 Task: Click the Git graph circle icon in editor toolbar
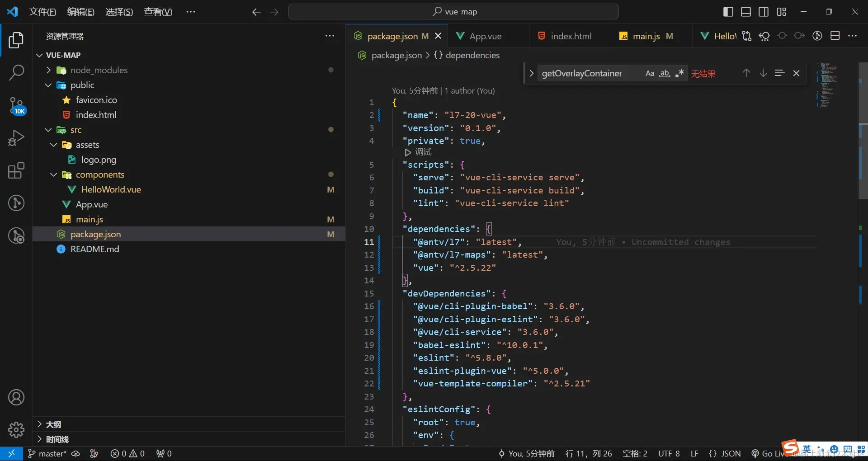tap(817, 36)
